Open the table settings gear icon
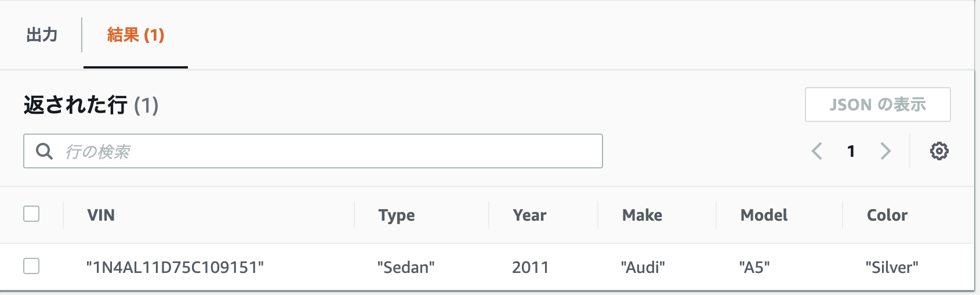The width and height of the screenshot is (980, 295). pyautogui.click(x=939, y=151)
